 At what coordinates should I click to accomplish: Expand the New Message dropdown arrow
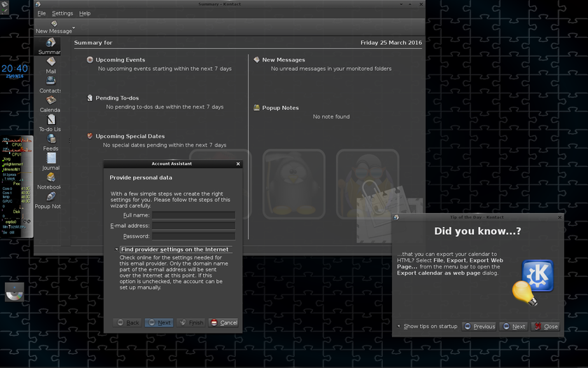point(74,27)
